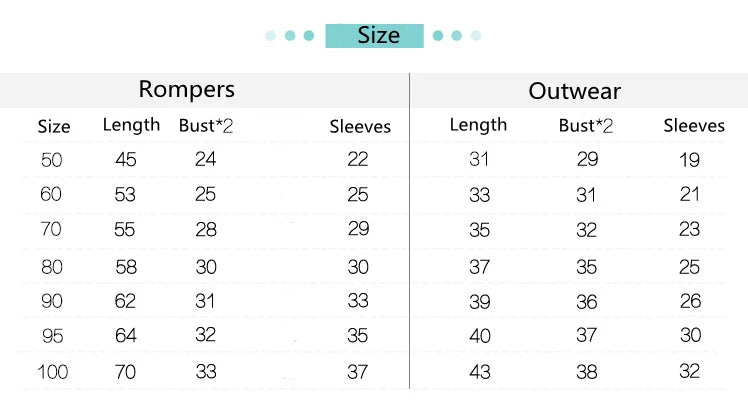Click Outwear length value 43 in last row
The height and width of the screenshot is (406, 748).
(480, 373)
